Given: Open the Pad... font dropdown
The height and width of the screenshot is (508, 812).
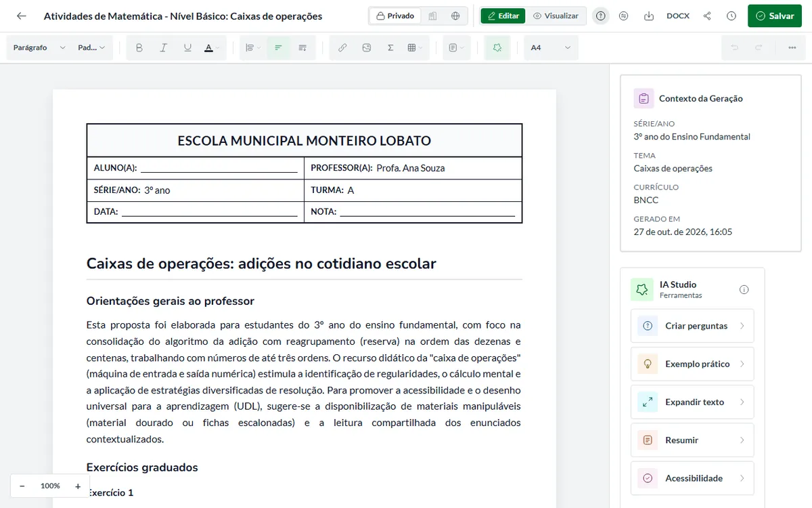Looking at the screenshot, I should [x=91, y=47].
